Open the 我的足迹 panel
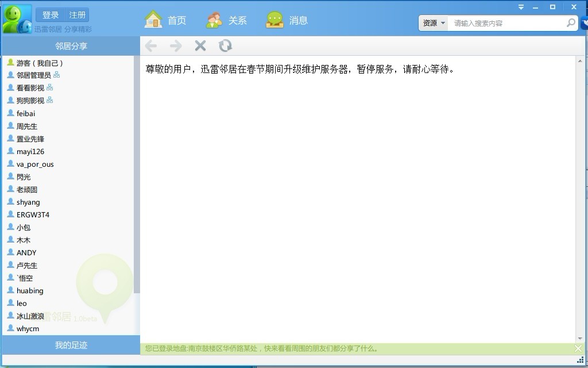This screenshot has height=368, width=588. [71, 345]
